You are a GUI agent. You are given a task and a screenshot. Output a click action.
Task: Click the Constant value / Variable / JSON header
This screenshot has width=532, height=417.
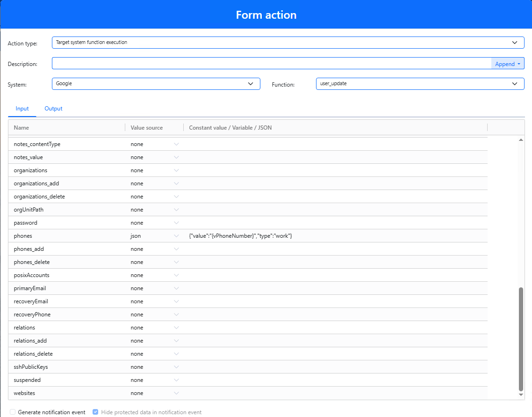click(x=230, y=128)
